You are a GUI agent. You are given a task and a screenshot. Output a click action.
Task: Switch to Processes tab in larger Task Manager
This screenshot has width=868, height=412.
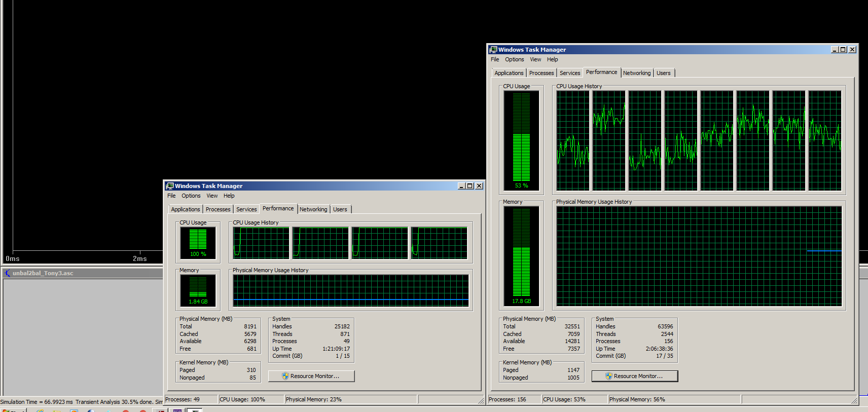[x=541, y=73]
